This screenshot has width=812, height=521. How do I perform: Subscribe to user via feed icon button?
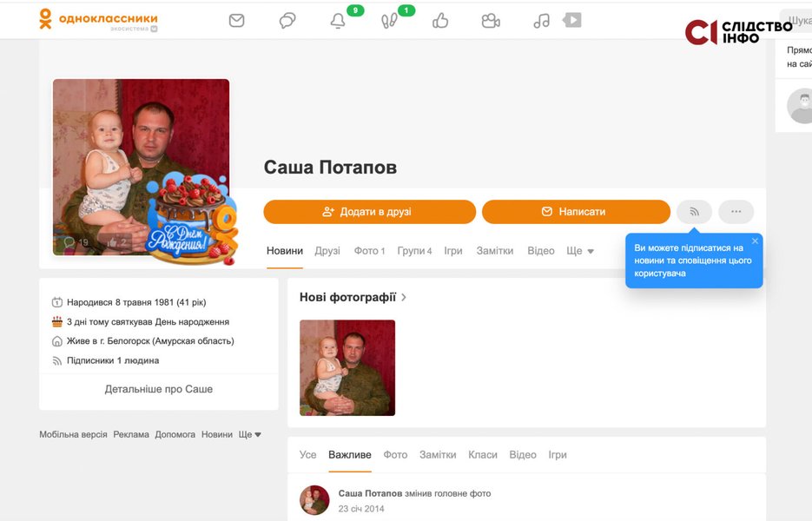[694, 212]
